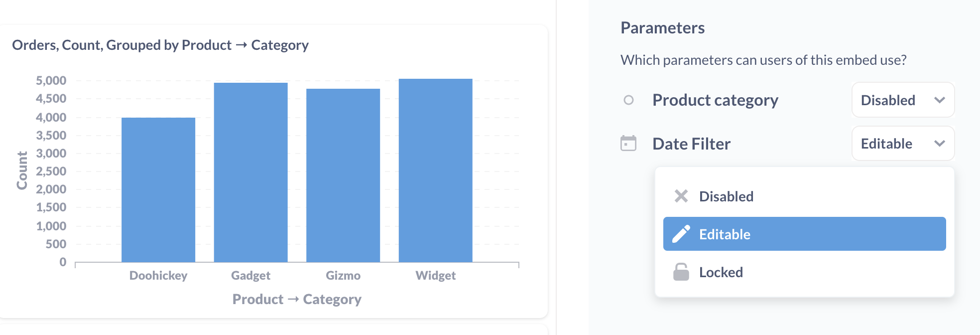Click the Date Filter parameter label
Image resolution: width=980 pixels, height=335 pixels.
pos(691,144)
